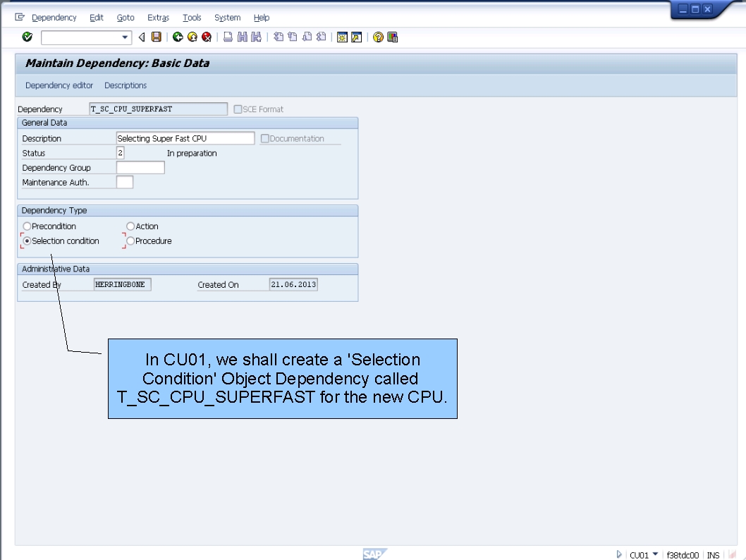
Task: Open the command field dropdown
Action: coord(125,37)
